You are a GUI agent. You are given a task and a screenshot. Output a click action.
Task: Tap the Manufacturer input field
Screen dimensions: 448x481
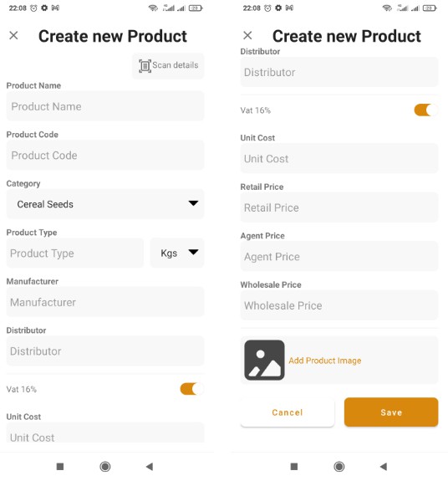(x=105, y=302)
